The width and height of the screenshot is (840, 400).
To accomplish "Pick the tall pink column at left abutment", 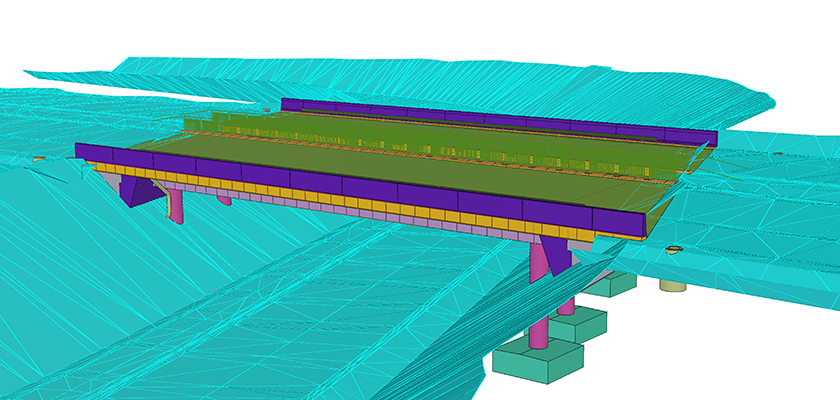I will (176, 205).
